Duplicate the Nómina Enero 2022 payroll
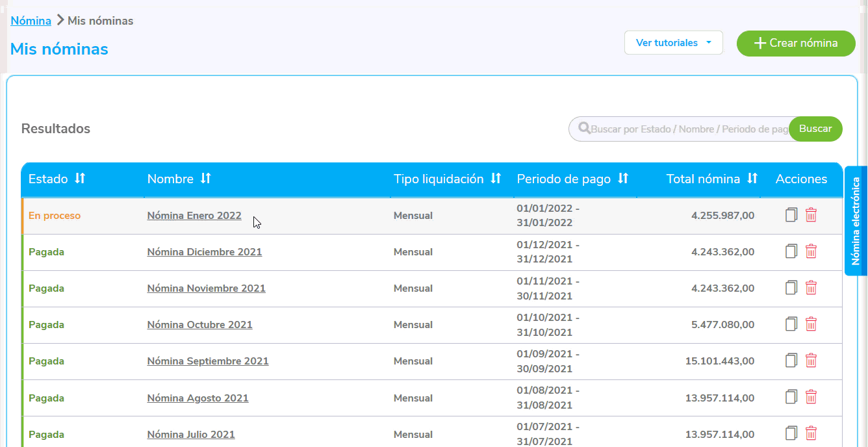The image size is (868, 447). (791, 215)
